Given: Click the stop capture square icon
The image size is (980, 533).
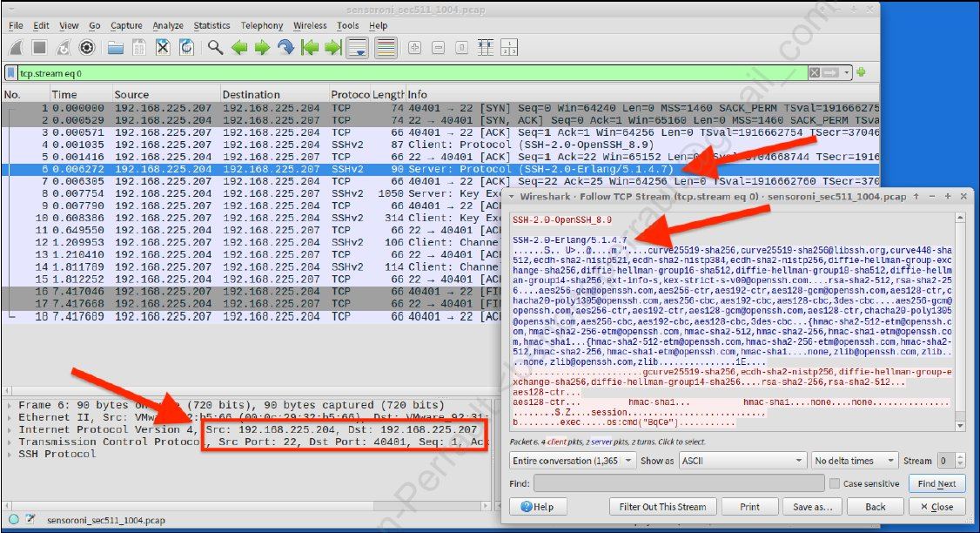Looking at the screenshot, I should 39,48.
